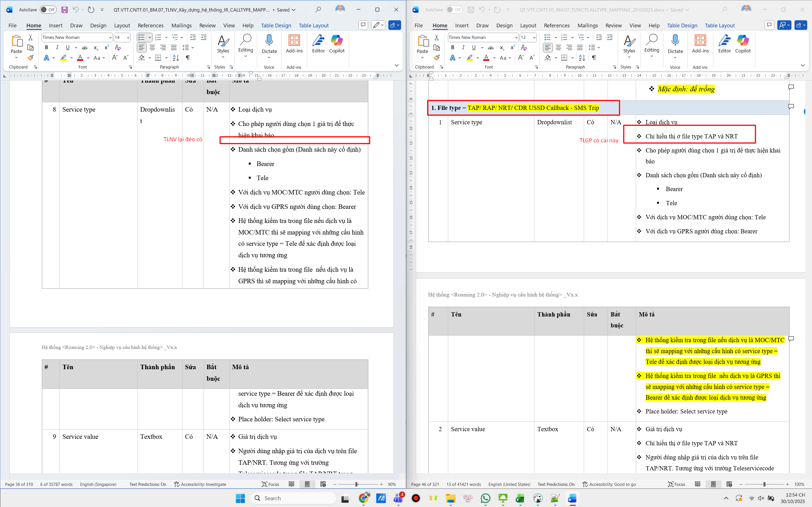Screen dimensions: 812x507
Task: Click Focus button in left status bar
Action: [x=270, y=484]
